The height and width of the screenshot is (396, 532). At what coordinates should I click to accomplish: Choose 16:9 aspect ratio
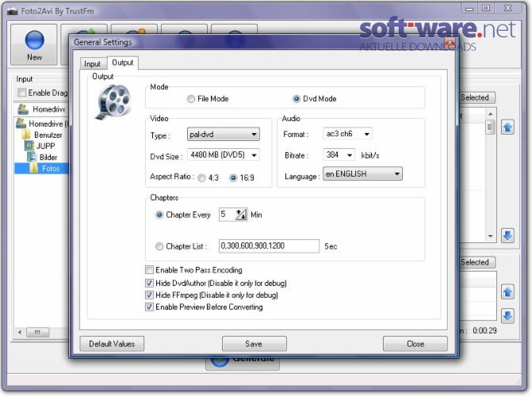(x=233, y=177)
